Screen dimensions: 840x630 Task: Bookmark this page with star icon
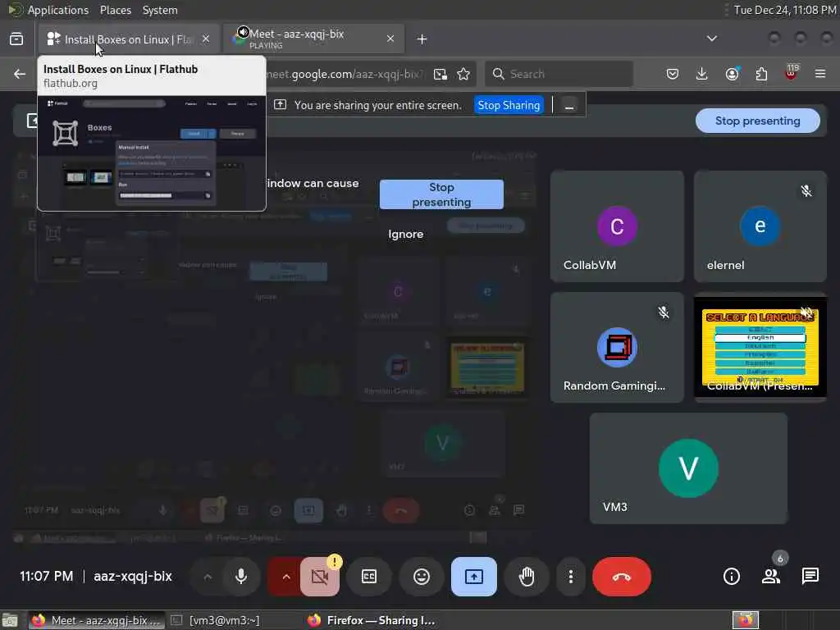[463, 74]
